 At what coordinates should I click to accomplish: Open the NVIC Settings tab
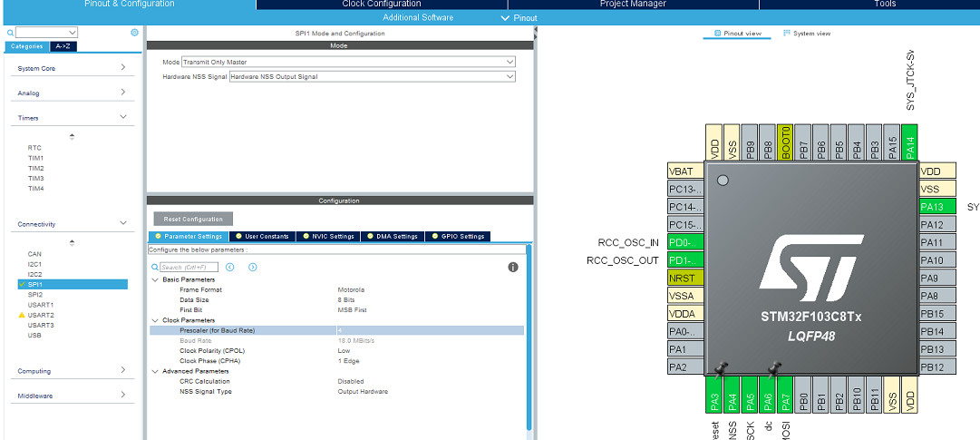click(328, 237)
